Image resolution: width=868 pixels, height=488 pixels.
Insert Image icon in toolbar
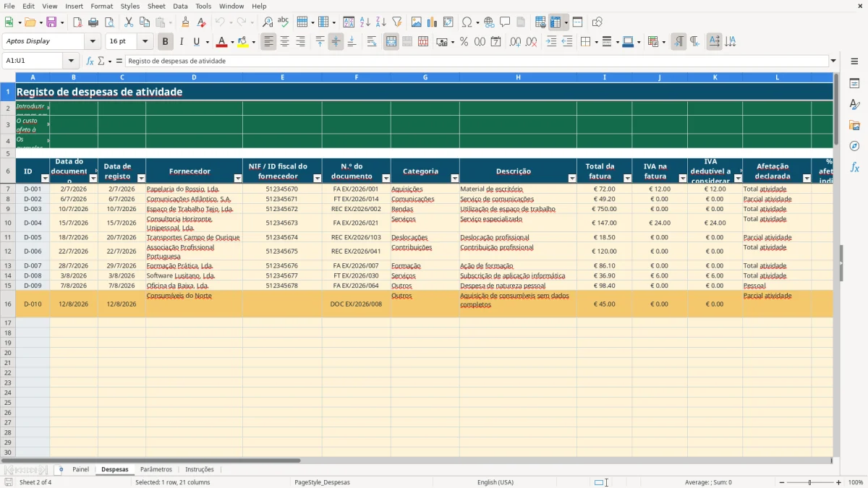(x=417, y=22)
